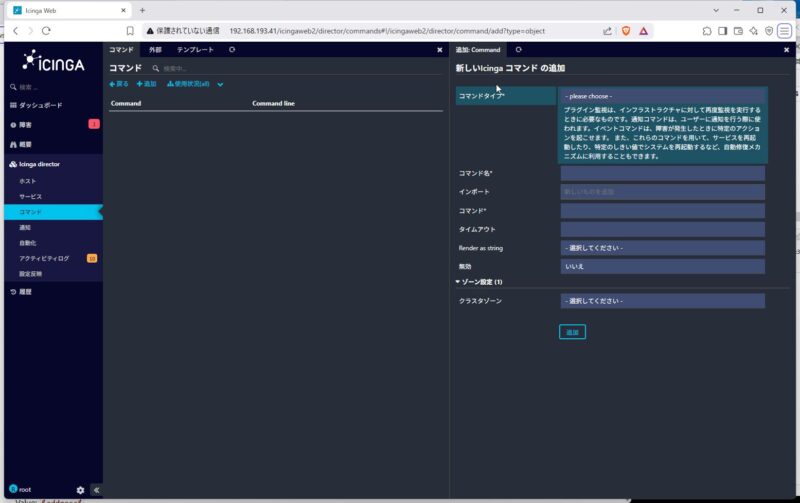
Task: Open the VPN shield icon
Action: click(769, 31)
